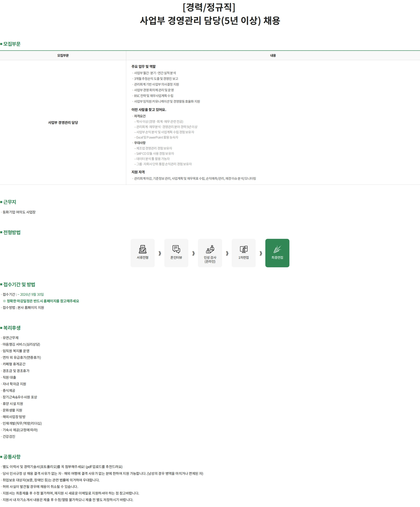Click the 자녀 학자금 지원 benefit item
The height and width of the screenshot is (507, 420).
coord(14,384)
